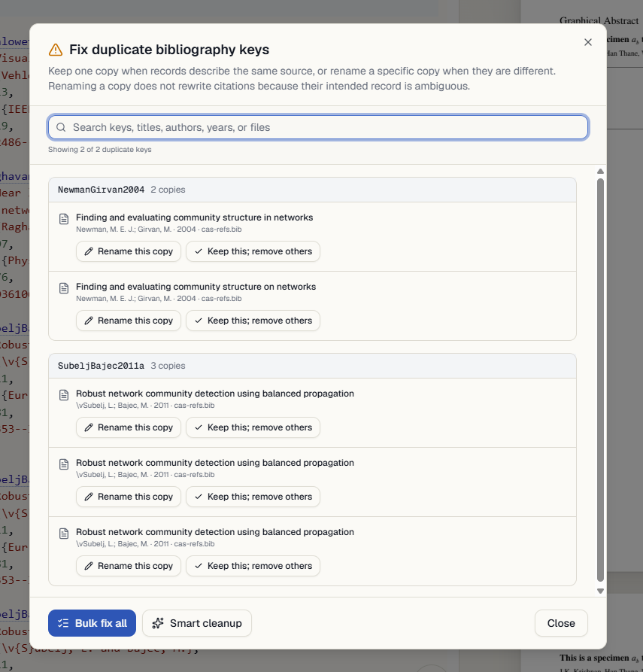643x672 pixels.
Task: Click document icon of second Robust network entry
Action: point(64,464)
